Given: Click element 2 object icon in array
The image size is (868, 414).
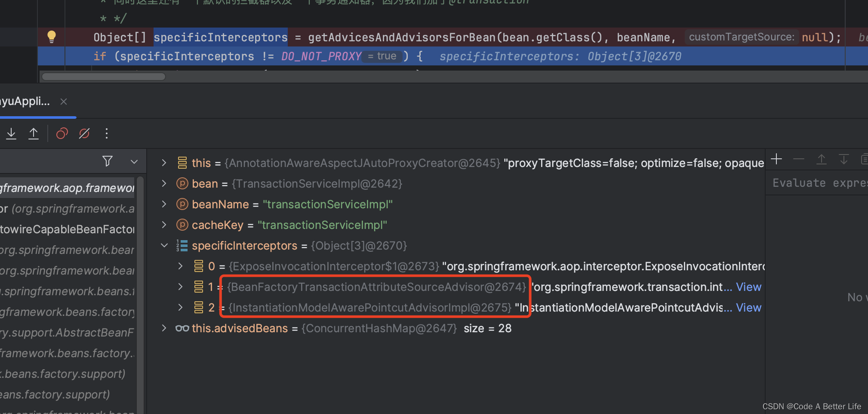Looking at the screenshot, I should pyautogui.click(x=199, y=307).
